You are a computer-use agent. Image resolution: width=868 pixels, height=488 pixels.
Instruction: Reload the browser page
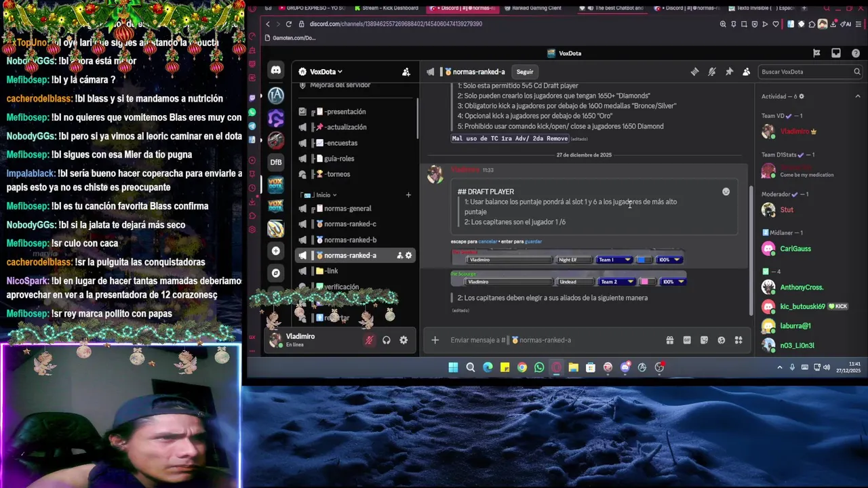[x=288, y=24]
